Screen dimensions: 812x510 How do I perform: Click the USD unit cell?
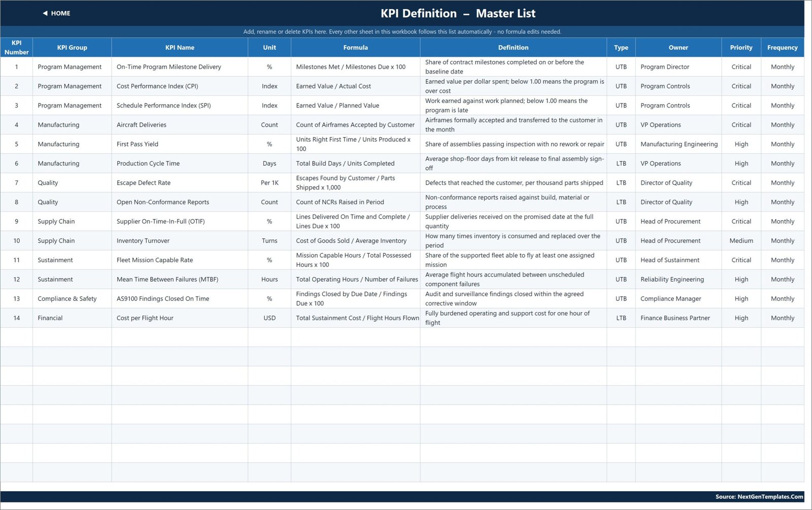coord(269,318)
